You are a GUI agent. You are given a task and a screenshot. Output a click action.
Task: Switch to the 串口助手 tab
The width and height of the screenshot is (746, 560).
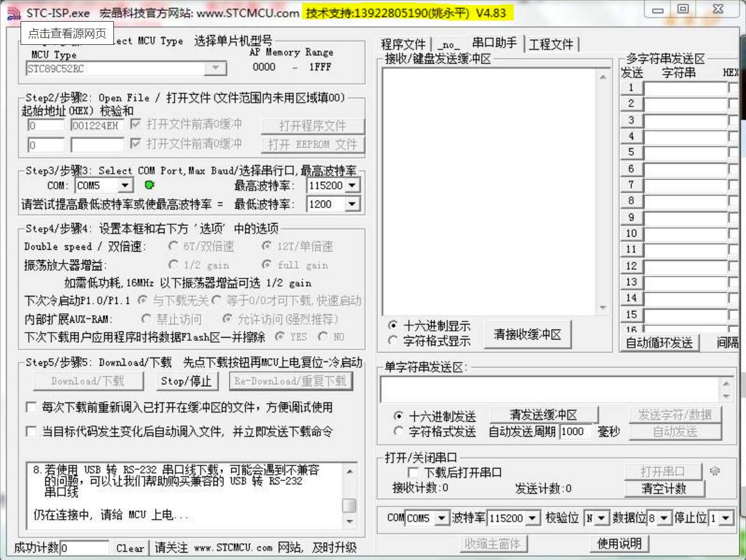click(x=494, y=43)
